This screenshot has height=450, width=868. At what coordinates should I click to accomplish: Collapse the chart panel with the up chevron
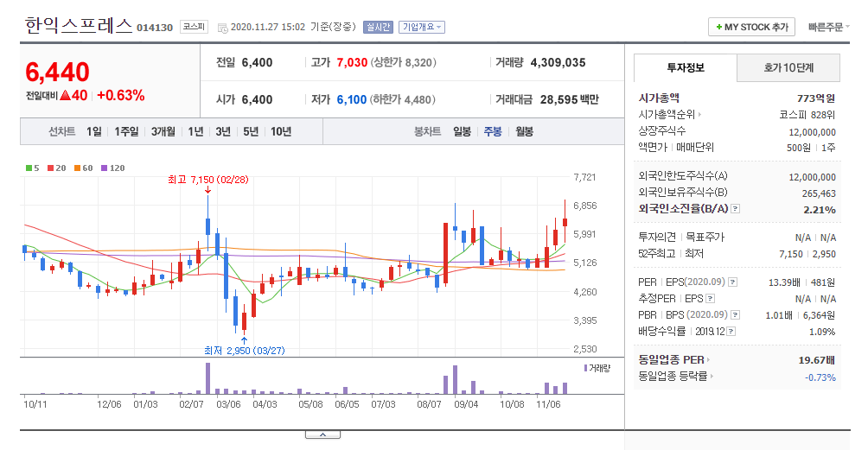click(x=322, y=435)
